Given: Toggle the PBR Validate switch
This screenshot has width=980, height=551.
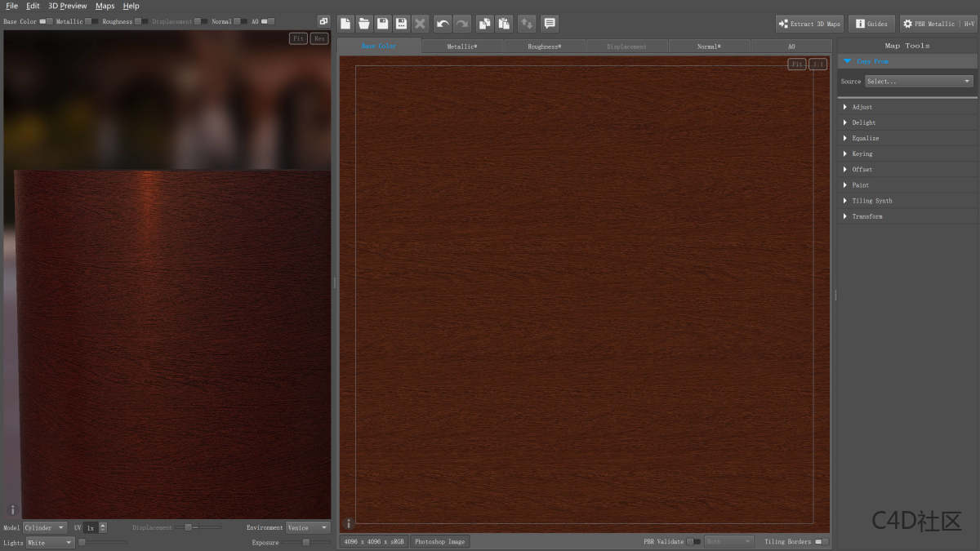Looking at the screenshot, I should [693, 541].
